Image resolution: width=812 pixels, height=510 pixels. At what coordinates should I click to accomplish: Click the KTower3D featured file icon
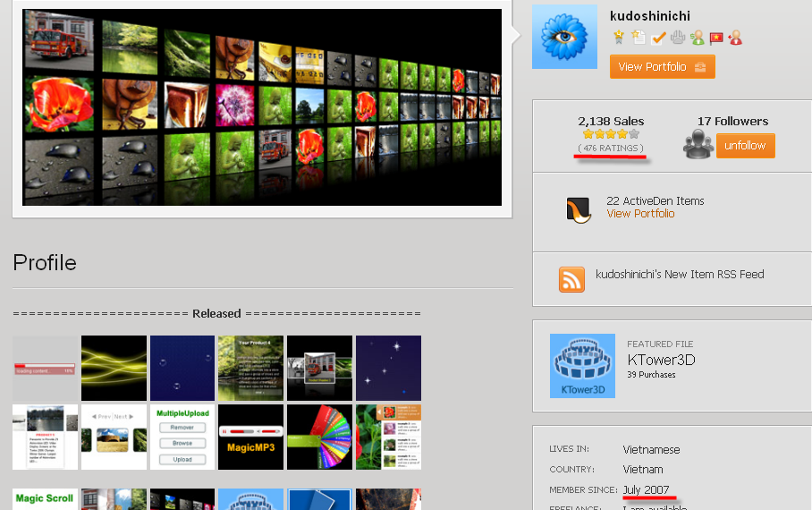tap(582, 366)
